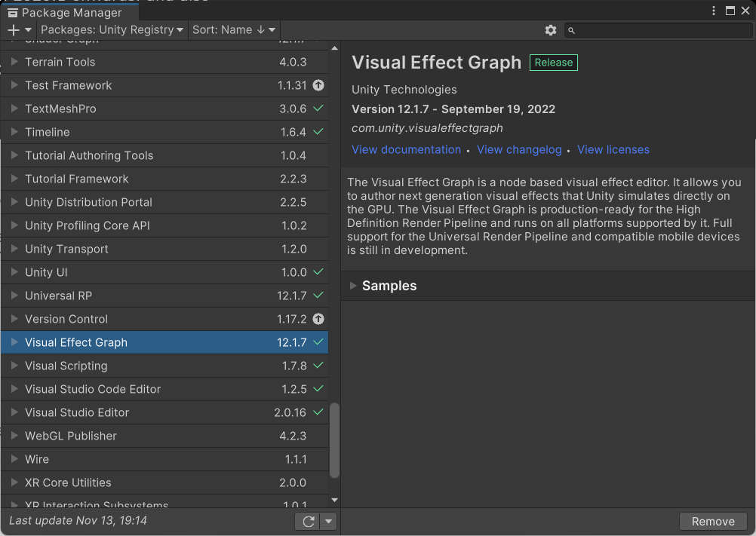Click the Release tag badge

pyautogui.click(x=554, y=63)
